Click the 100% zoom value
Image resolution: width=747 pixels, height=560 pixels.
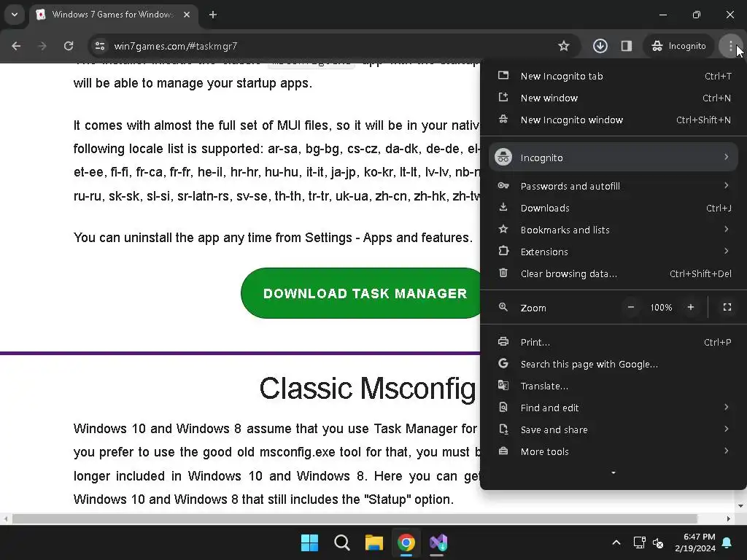click(x=661, y=308)
